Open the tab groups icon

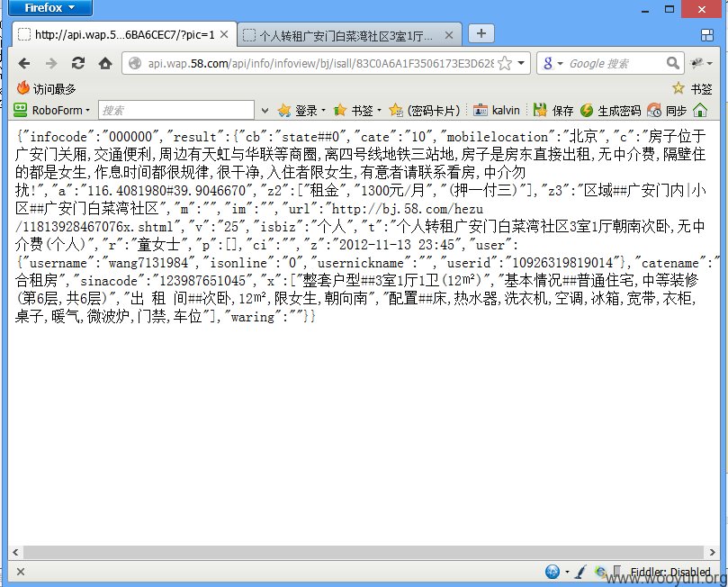click(x=706, y=35)
